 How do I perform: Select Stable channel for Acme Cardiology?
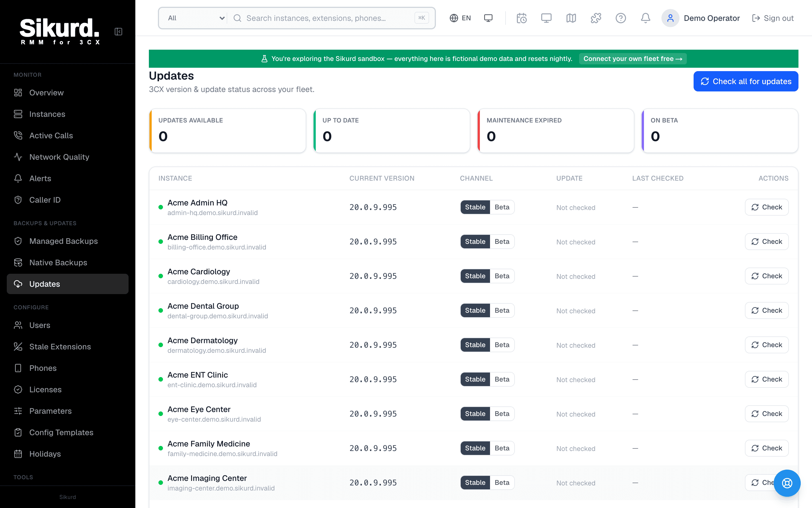click(x=475, y=276)
